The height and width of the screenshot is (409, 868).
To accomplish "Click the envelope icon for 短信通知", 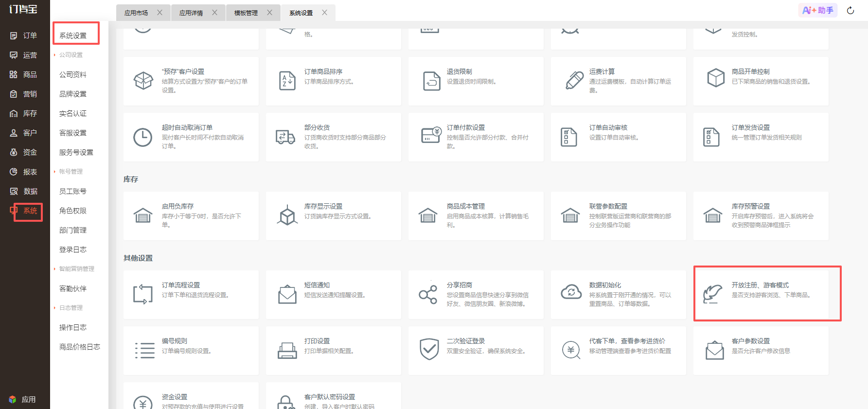I will coord(287,294).
